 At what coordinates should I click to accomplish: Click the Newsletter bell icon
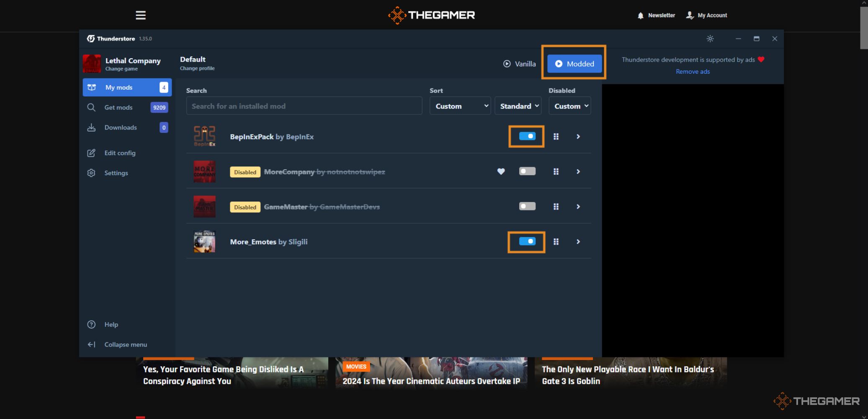pyautogui.click(x=640, y=16)
